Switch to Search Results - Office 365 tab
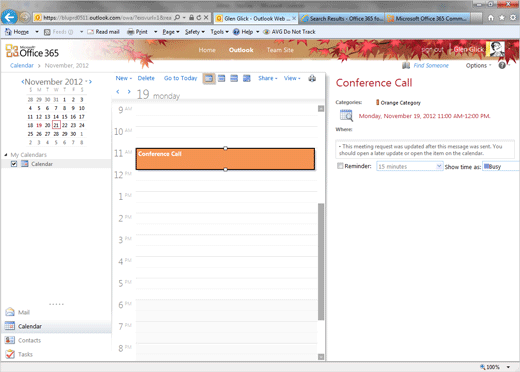Screen dimensions: 520x372 (x=342, y=18)
